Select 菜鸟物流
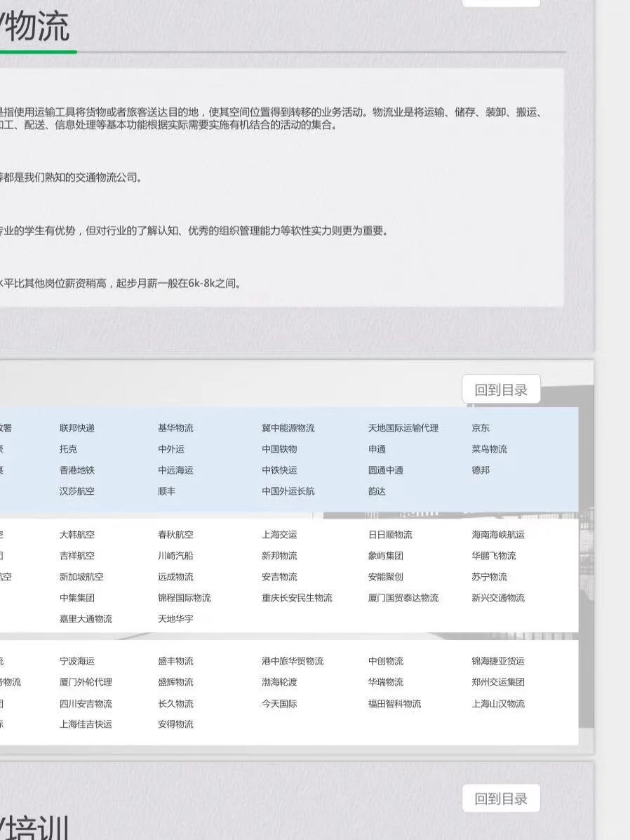Viewport: 630px width, 840px height. click(x=490, y=449)
